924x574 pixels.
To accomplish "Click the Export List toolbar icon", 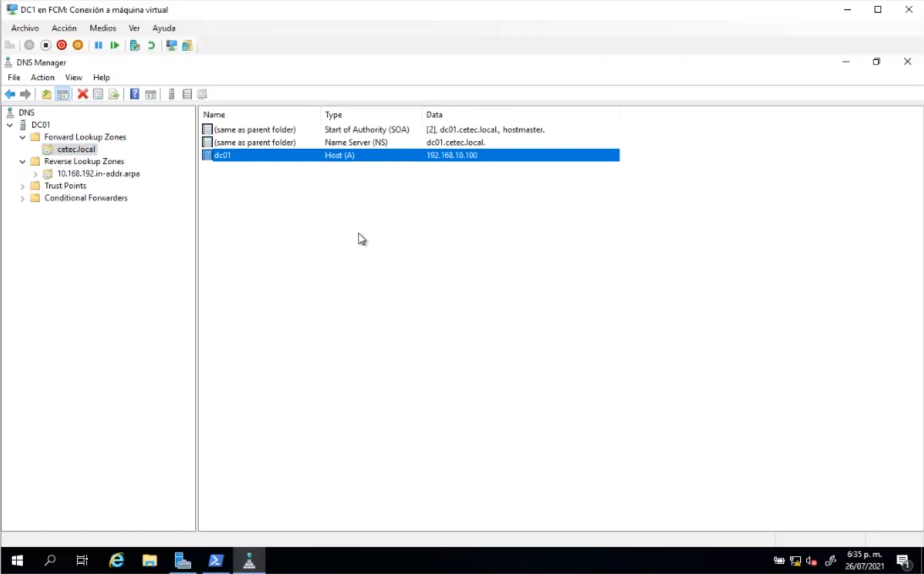I will pos(114,94).
